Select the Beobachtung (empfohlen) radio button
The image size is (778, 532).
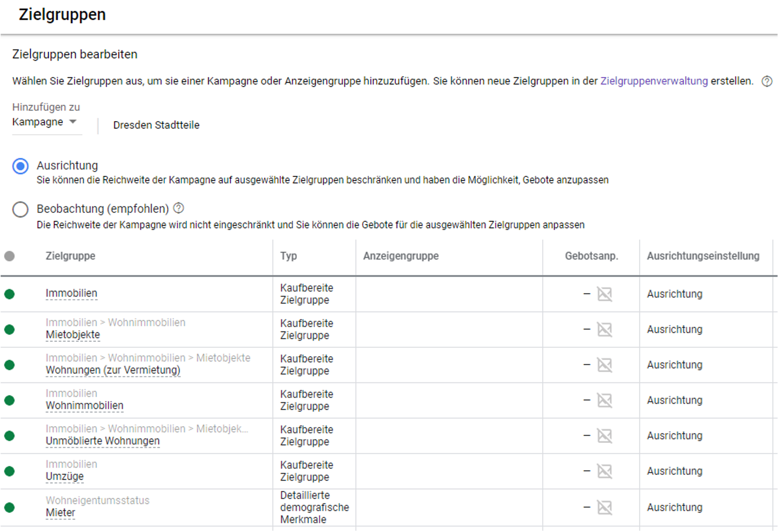coord(20,209)
